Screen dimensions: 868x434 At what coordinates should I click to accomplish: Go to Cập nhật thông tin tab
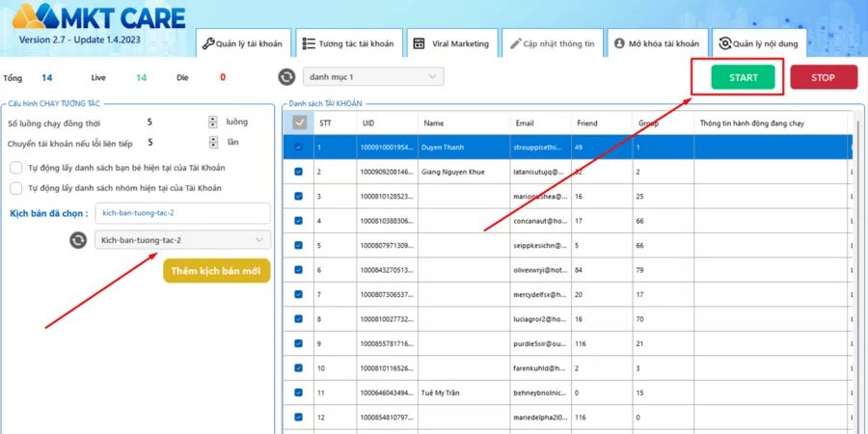[x=553, y=43]
